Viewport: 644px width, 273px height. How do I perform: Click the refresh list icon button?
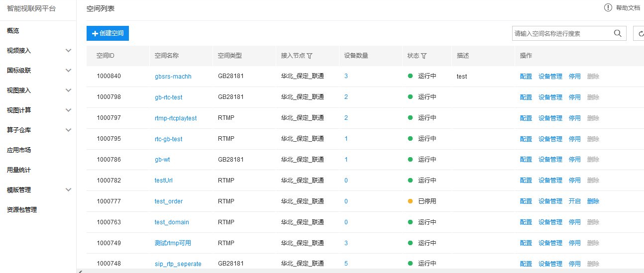coord(640,33)
